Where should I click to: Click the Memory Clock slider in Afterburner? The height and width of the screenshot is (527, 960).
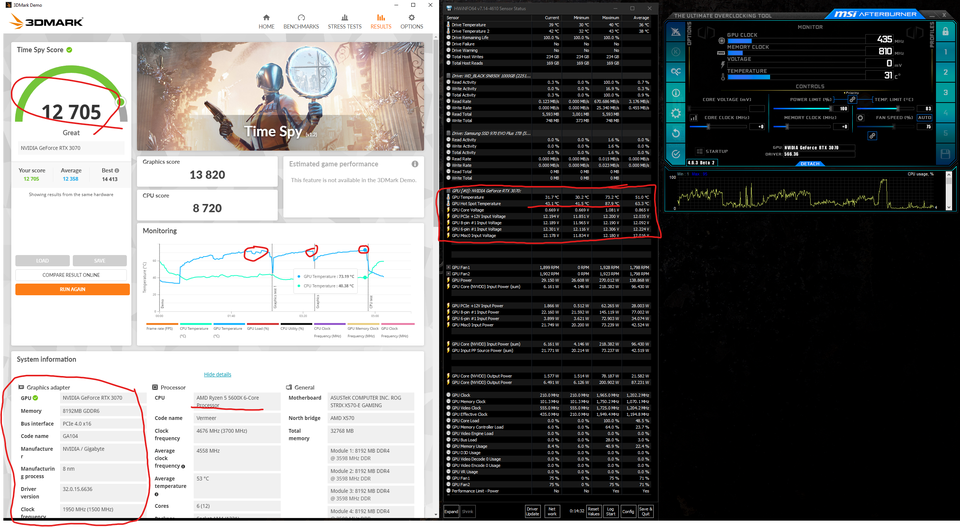(802, 127)
